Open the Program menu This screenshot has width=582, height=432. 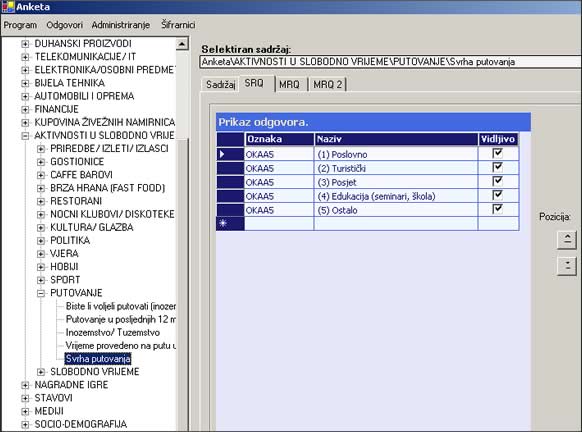pos(20,25)
